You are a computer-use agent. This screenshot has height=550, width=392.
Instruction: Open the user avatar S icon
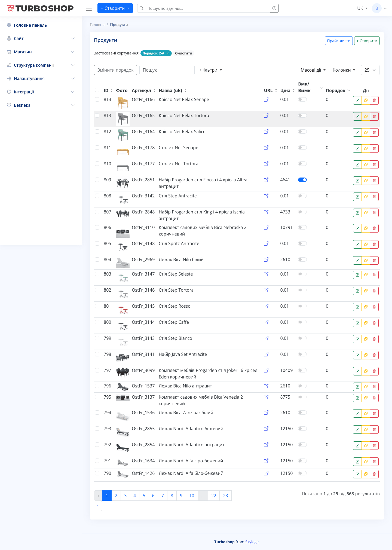[x=376, y=8]
